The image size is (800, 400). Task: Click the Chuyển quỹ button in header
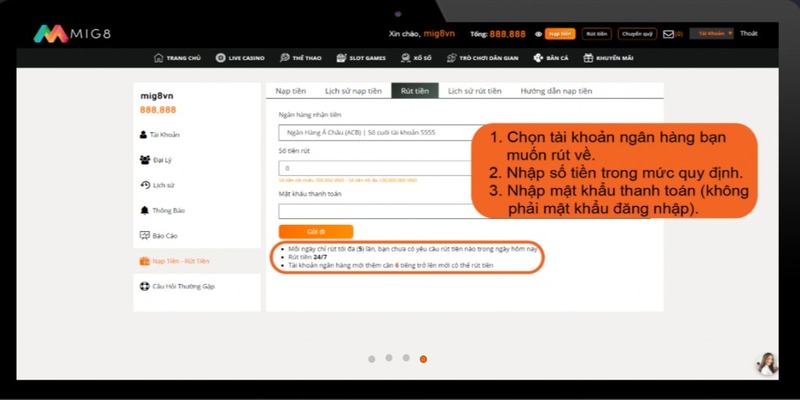pyautogui.click(x=637, y=34)
